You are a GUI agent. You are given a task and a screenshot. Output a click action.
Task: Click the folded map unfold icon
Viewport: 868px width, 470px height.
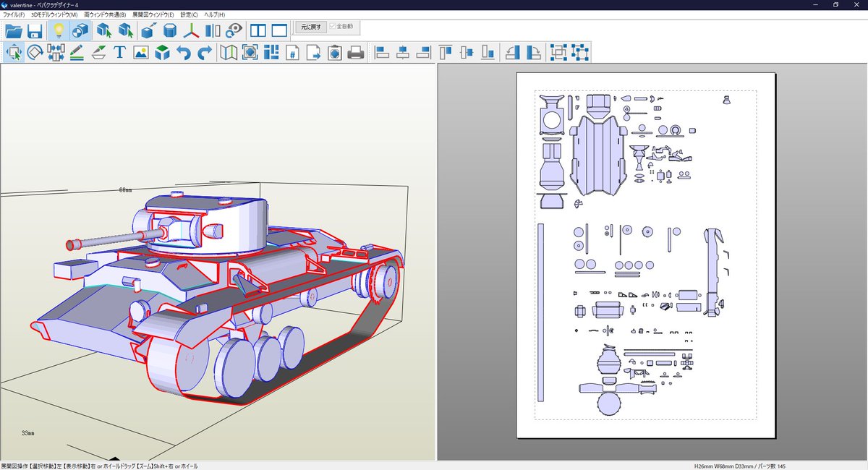[229, 53]
